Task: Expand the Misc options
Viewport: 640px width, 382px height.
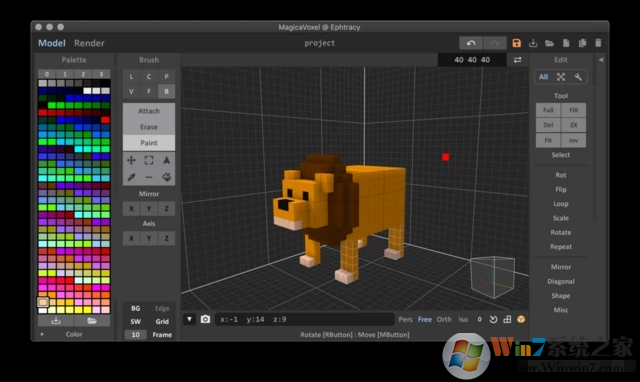Action: (x=561, y=310)
